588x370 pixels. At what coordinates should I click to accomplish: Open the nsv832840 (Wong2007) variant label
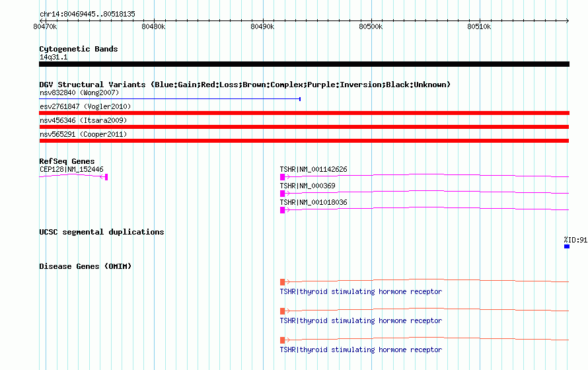(x=79, y=92)
